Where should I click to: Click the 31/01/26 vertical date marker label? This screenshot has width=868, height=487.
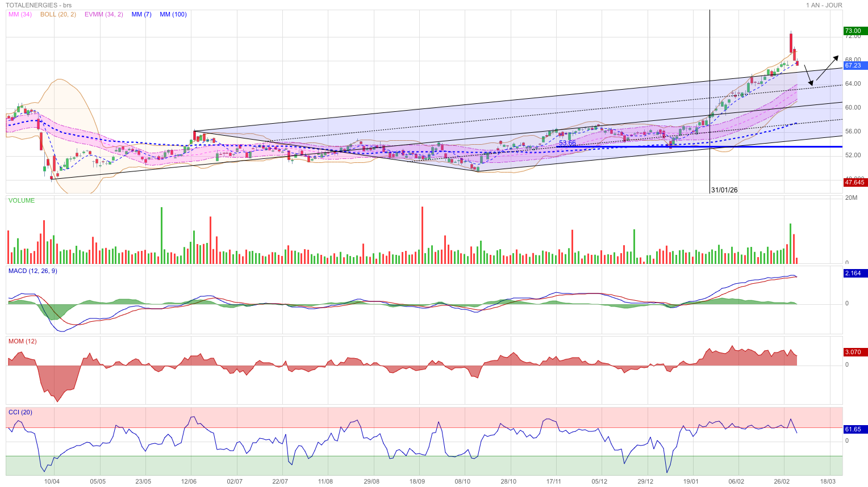(x=724, y=190)
